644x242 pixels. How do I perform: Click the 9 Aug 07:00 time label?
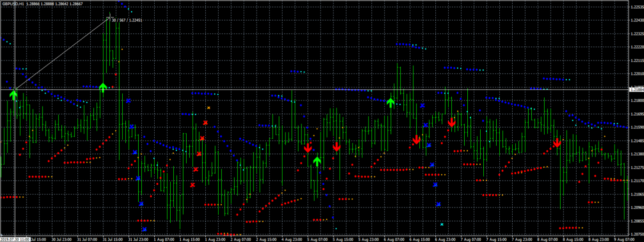pos(624,239)
